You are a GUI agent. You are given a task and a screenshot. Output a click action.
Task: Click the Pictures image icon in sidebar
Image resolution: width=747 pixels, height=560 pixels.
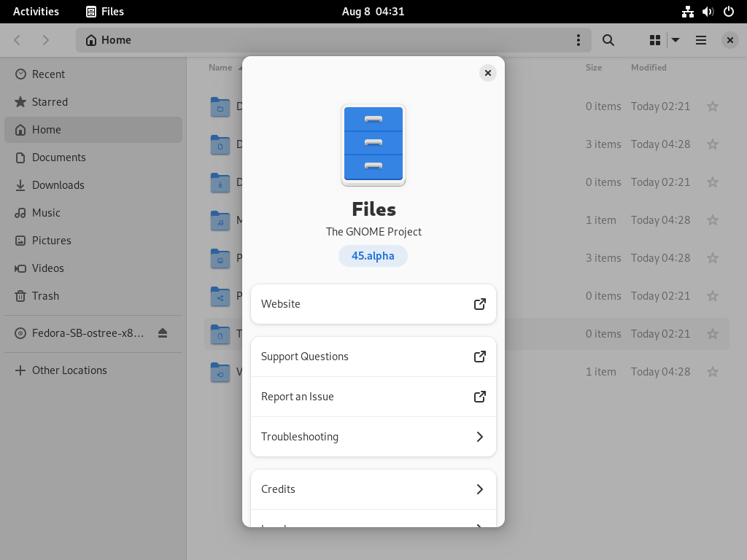20,241
